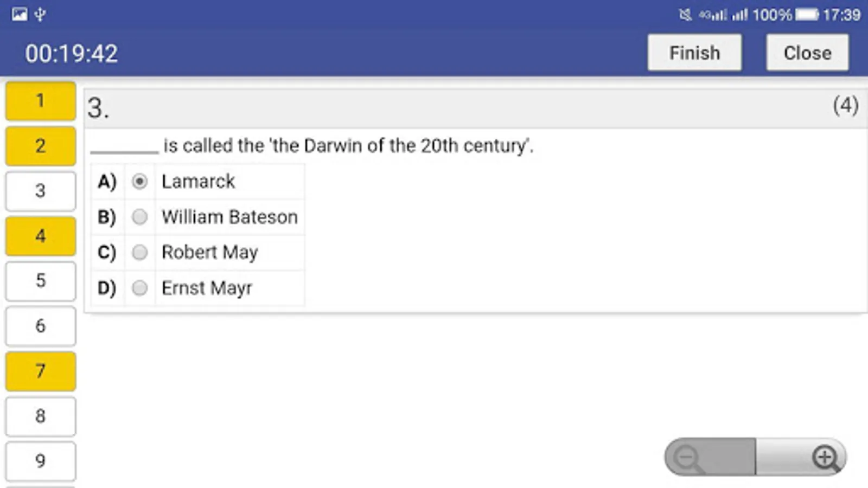Choose William Bateson as the answer
The image size is (868, 488).
pos(139,217)
